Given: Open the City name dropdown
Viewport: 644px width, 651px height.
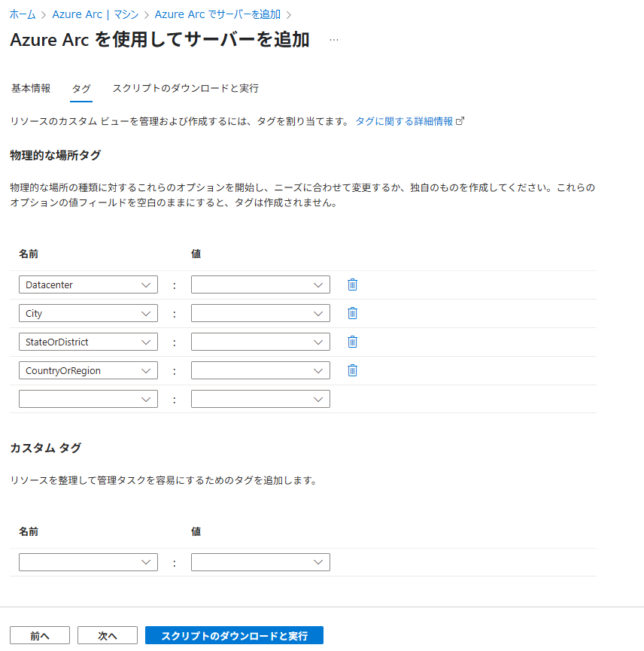Looking at the screenshot, I should click(x=88, y=314).
